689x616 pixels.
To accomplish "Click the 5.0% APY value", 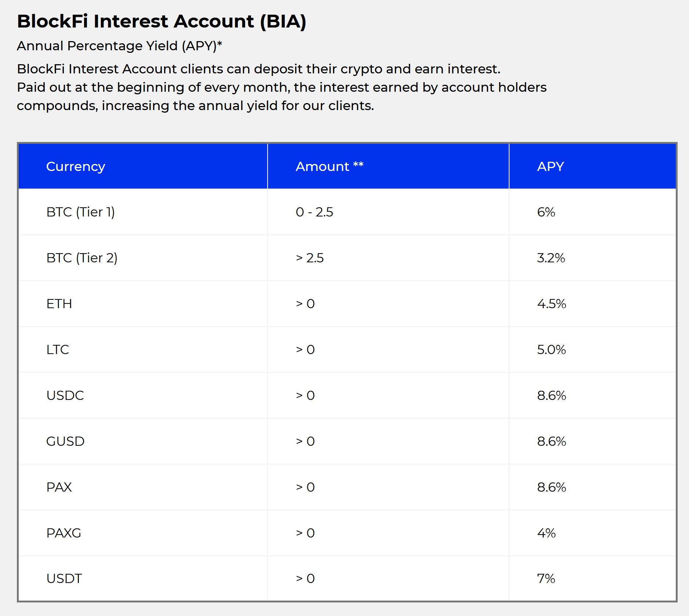I will pos(551,350).
